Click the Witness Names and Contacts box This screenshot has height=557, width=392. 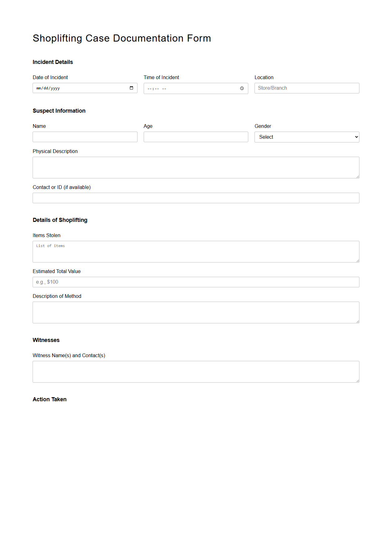(x=196, y=371)
